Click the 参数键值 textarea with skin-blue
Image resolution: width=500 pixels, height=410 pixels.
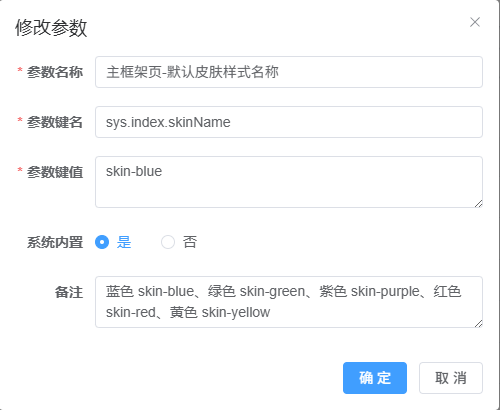(289, 182)
